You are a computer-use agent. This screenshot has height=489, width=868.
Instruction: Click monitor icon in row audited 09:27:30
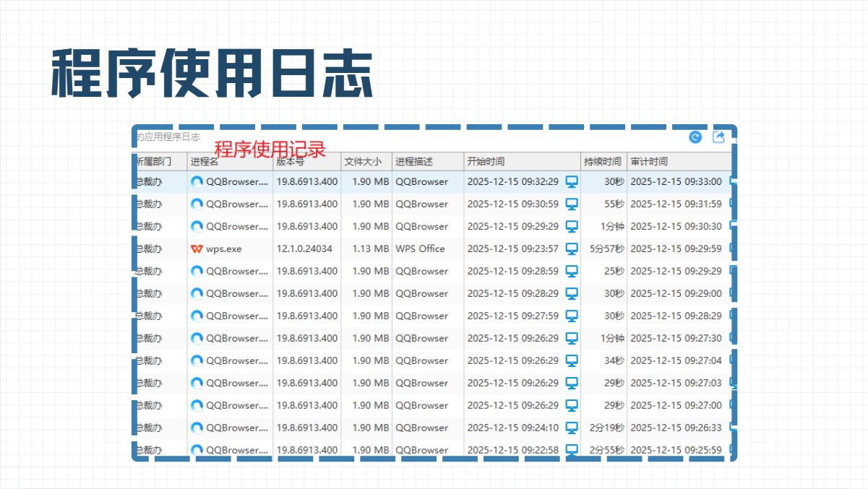[572, 338]
